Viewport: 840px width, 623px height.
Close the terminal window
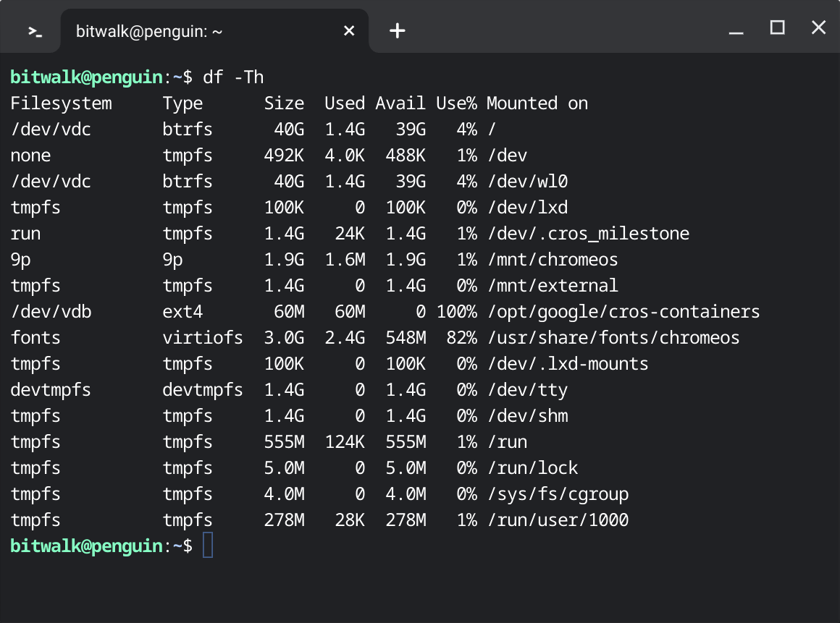[x=818, y=27]
